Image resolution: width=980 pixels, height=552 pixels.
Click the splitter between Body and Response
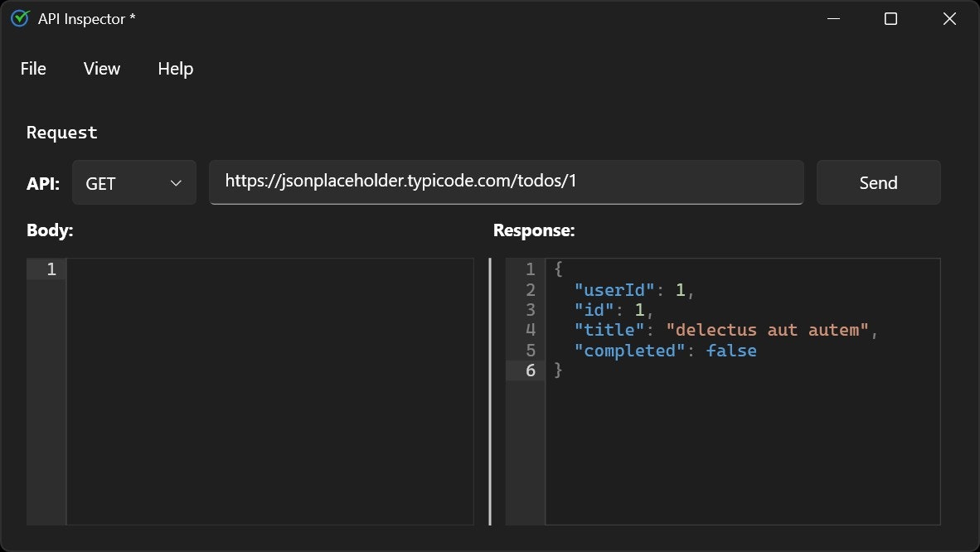tap(490, 391)
